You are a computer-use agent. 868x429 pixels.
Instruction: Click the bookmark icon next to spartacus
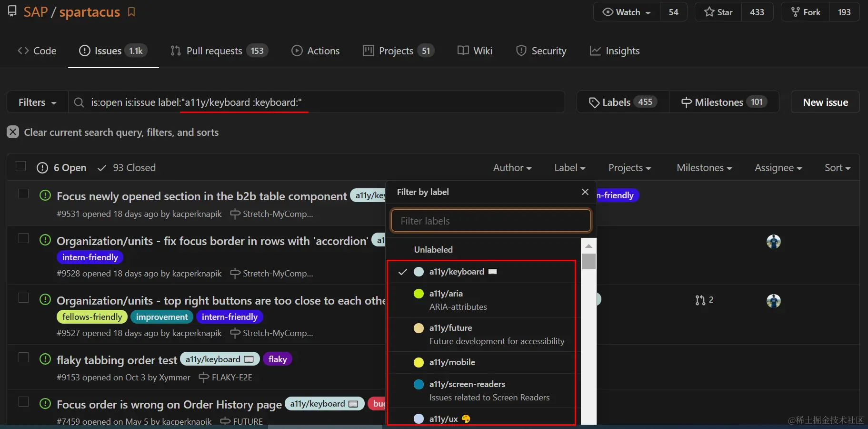pyautogui.click(x=131, y=12)
